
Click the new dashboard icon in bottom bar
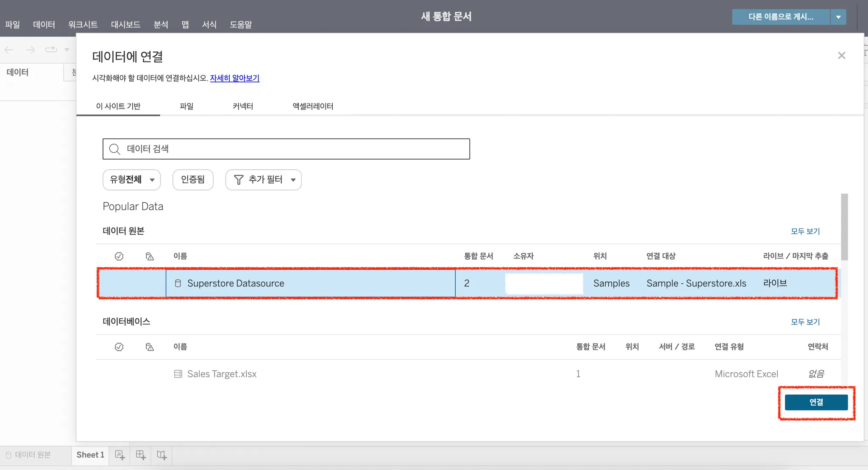click(141, 455)
